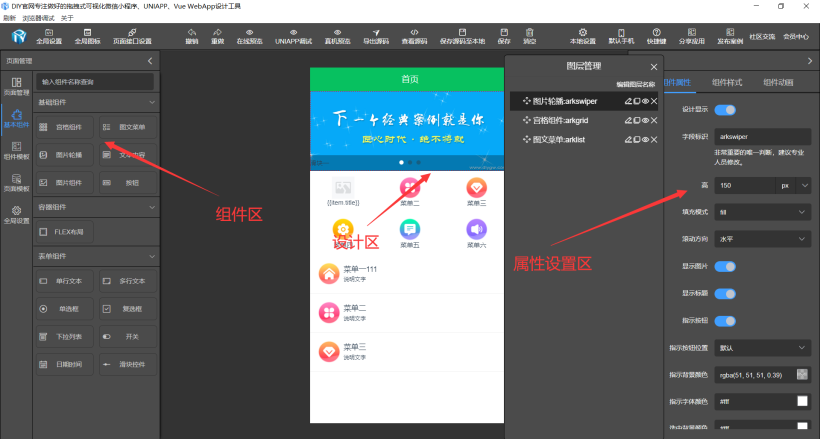Screen dimensions: 820x439
Task: Click the 按钮 component button
Action: [x=127, y=183]
